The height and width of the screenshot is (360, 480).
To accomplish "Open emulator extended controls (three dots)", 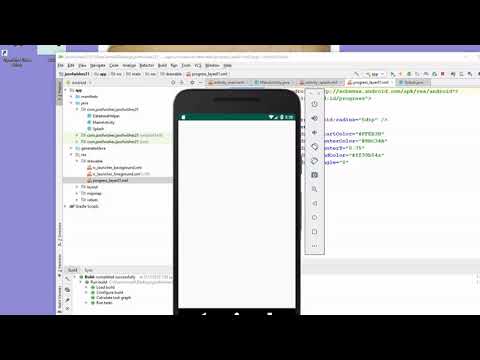I will click(314, 246).
